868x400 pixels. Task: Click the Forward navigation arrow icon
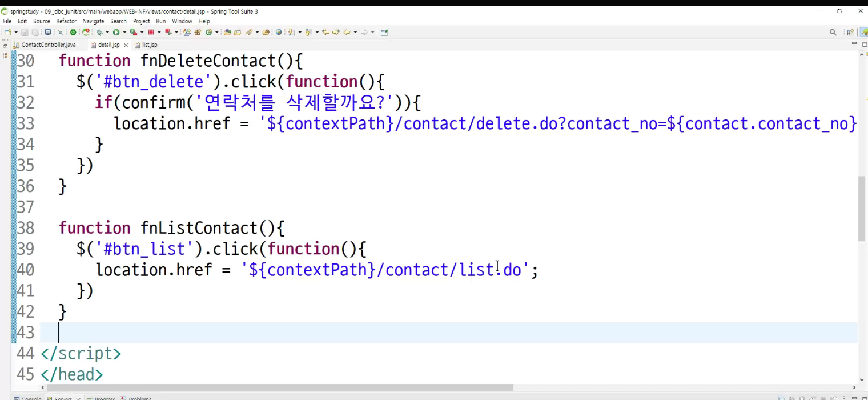pos(364,33)
